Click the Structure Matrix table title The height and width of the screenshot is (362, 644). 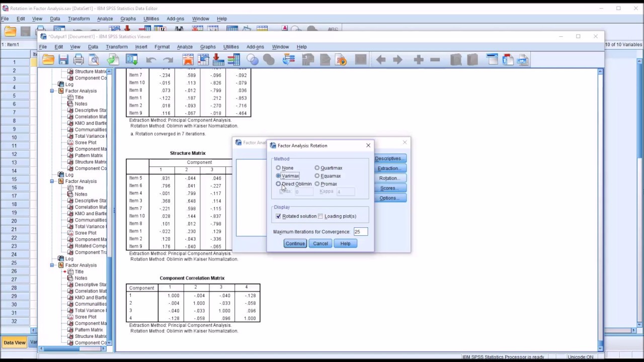188,153
